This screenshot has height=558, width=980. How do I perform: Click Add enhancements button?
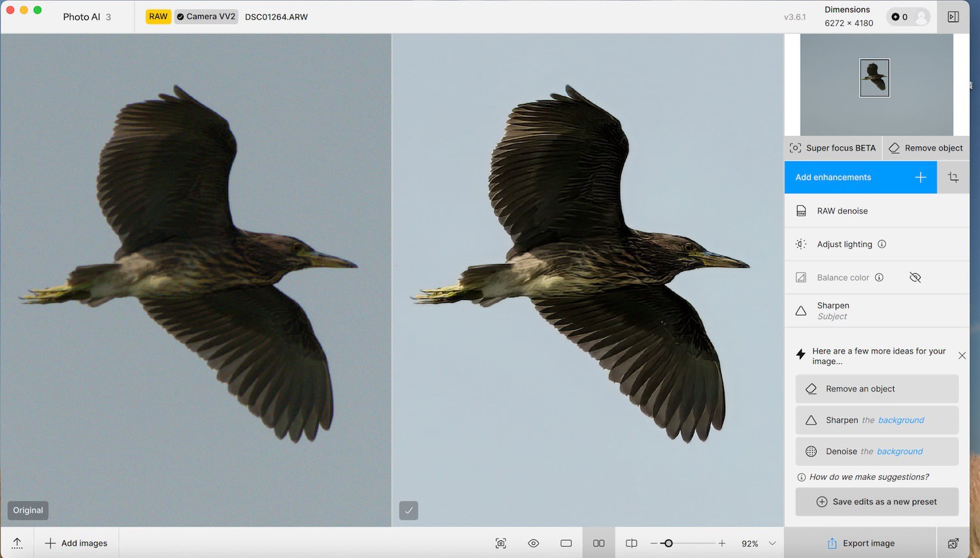860,177
